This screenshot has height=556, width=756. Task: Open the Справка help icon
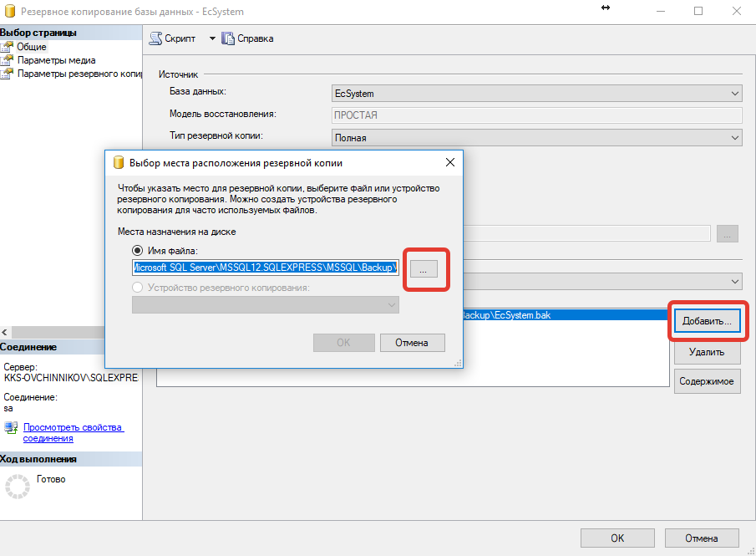point(227,38)
